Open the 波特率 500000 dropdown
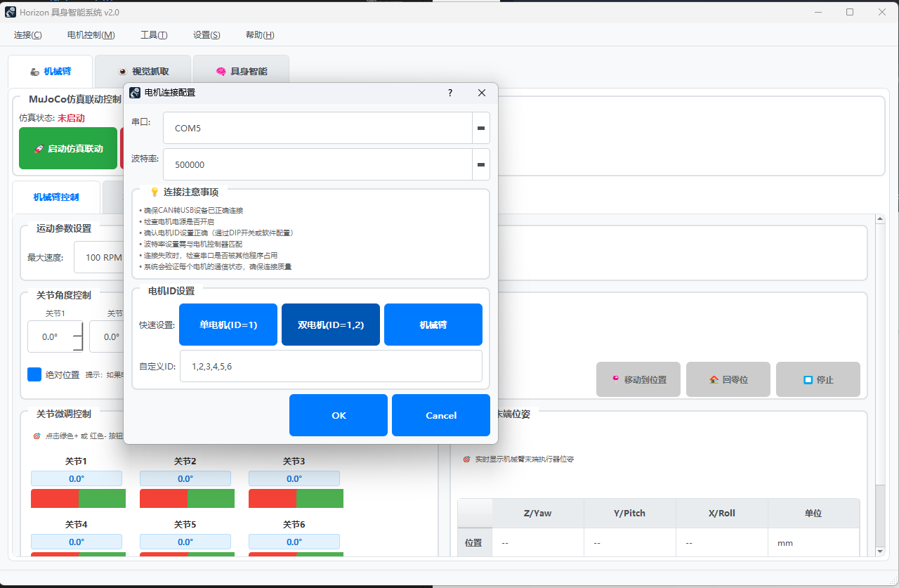Image resolution: width=899 pixels, height=588 pixels. tap(481, 165)
